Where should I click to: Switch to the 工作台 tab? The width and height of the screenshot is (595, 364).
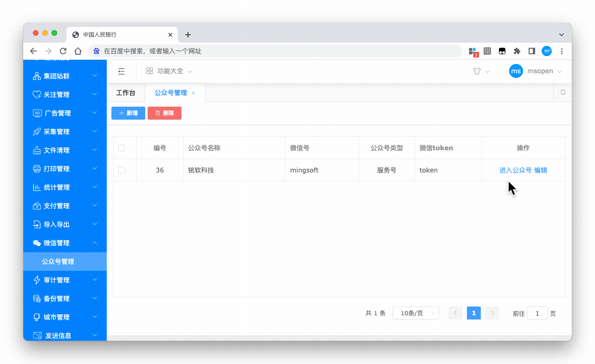[126, 93]
